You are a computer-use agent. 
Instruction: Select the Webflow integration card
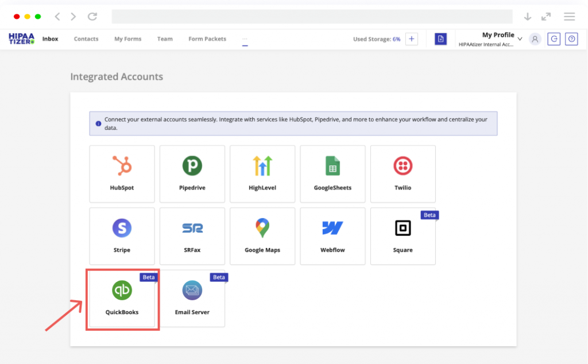coord(332,236)
